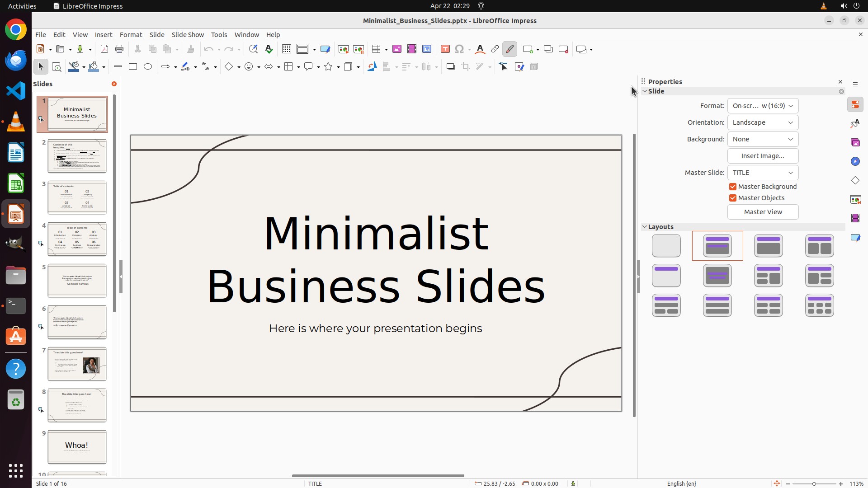Click the zoom slider in the status bar

tap(814, 484)
